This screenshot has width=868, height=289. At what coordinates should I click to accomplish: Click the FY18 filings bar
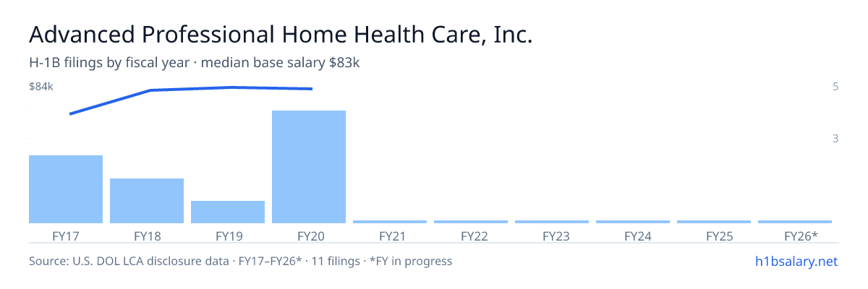click(147, 201)
